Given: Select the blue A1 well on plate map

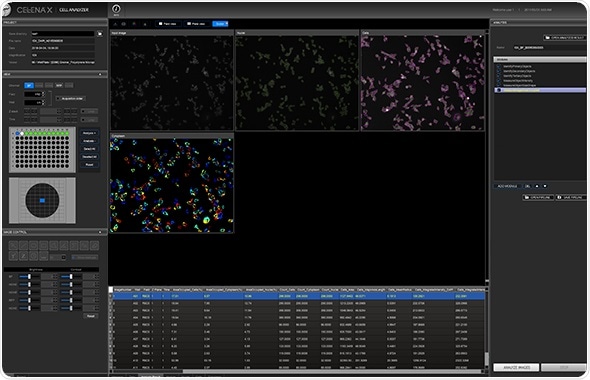Looking at the screenshot, I should [17, 134].
